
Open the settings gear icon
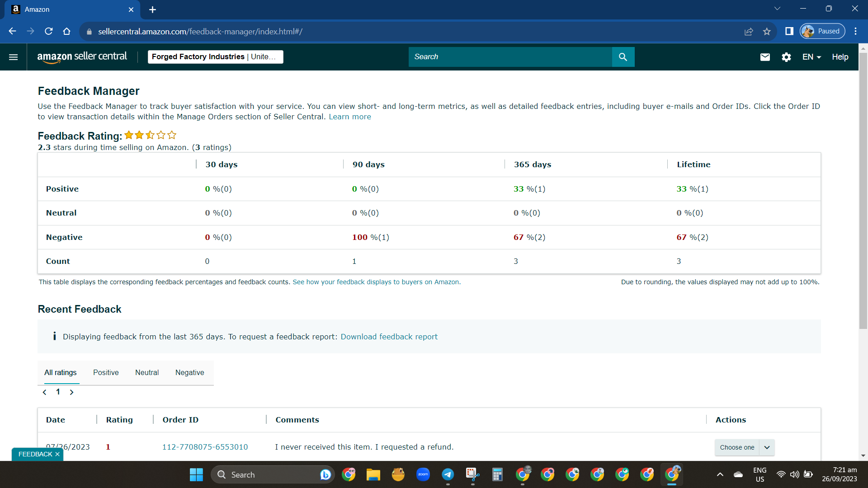[x=786, y=57]
